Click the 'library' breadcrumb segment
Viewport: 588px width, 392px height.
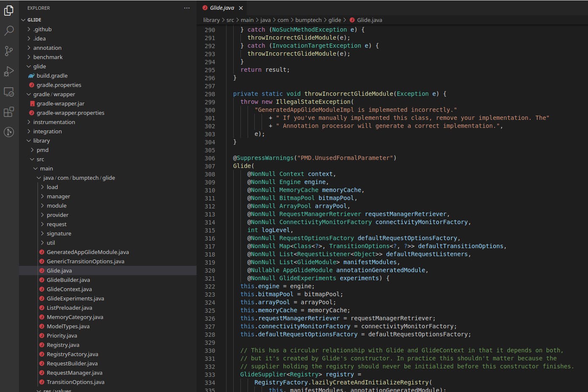[x=211, y=20]
